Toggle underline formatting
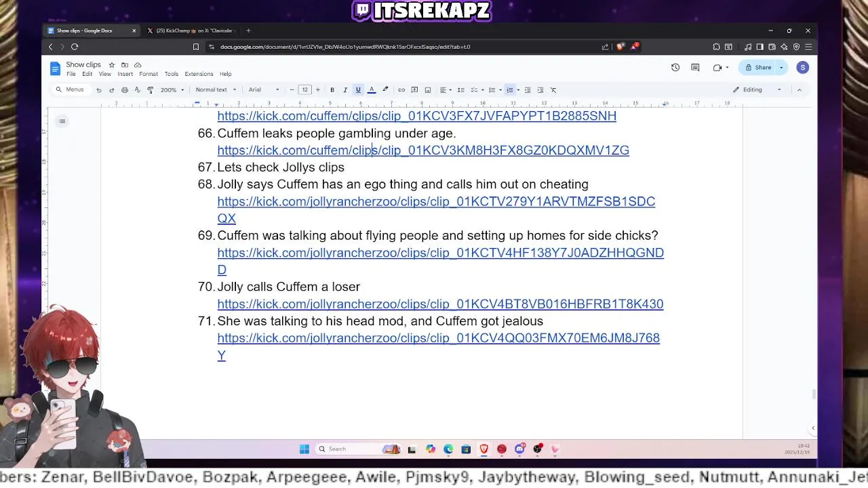 pos(358,89)
